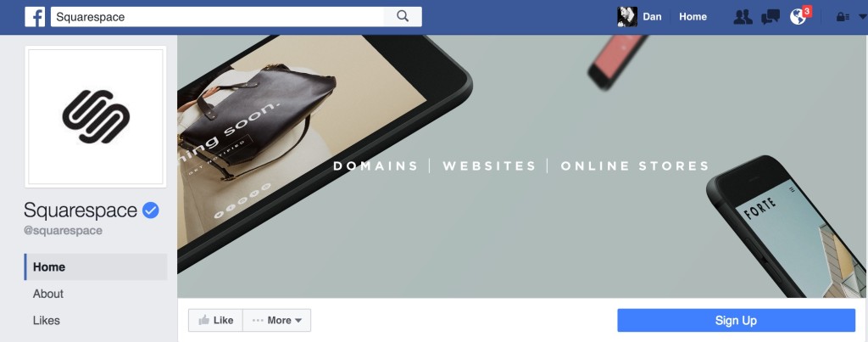Expand the More options dropdown

[x=277, y=321]
